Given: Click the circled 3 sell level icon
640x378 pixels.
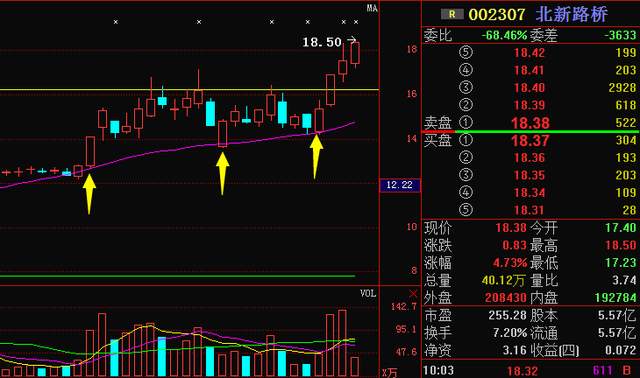Looking at the screenshot, I should [x=466, y=87].
